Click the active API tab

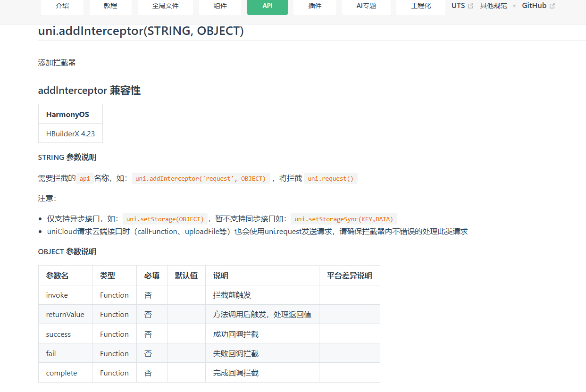268,6
